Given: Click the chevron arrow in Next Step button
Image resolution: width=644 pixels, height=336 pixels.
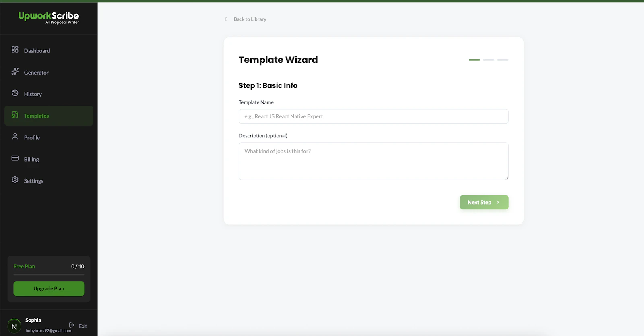Looking at the screenshot, I should (x=498, y=202).
